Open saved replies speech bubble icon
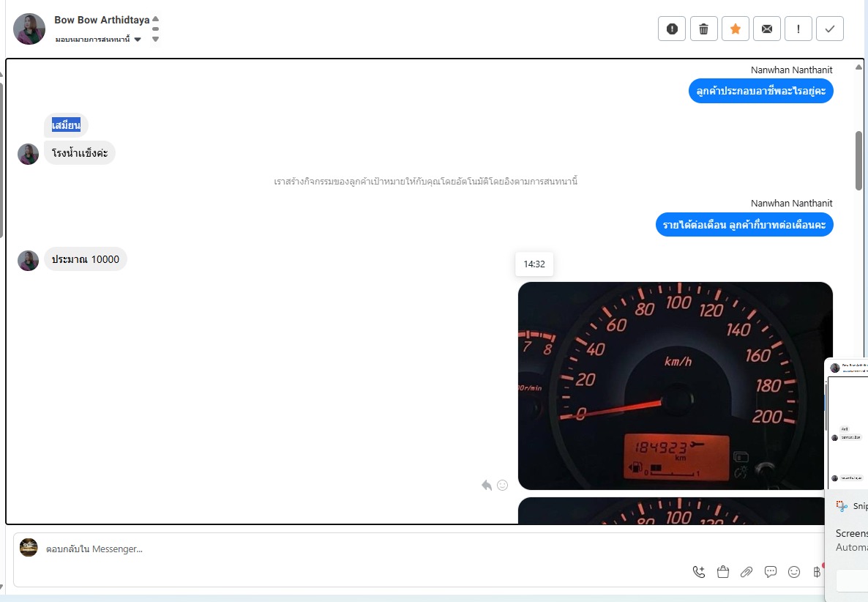 tap(771, 572)
